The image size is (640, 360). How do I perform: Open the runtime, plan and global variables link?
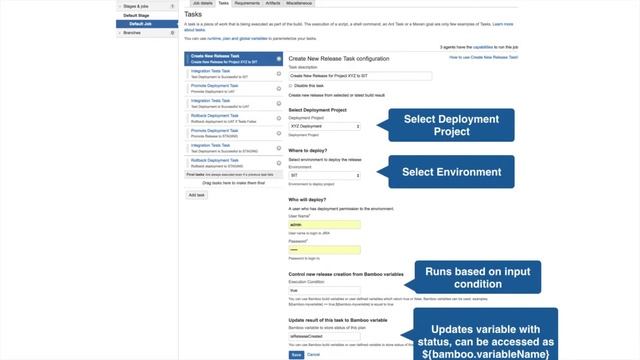237,39
